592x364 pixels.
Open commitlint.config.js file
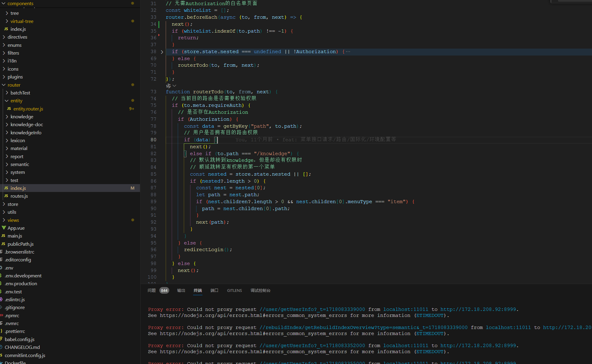click(25, 356)
